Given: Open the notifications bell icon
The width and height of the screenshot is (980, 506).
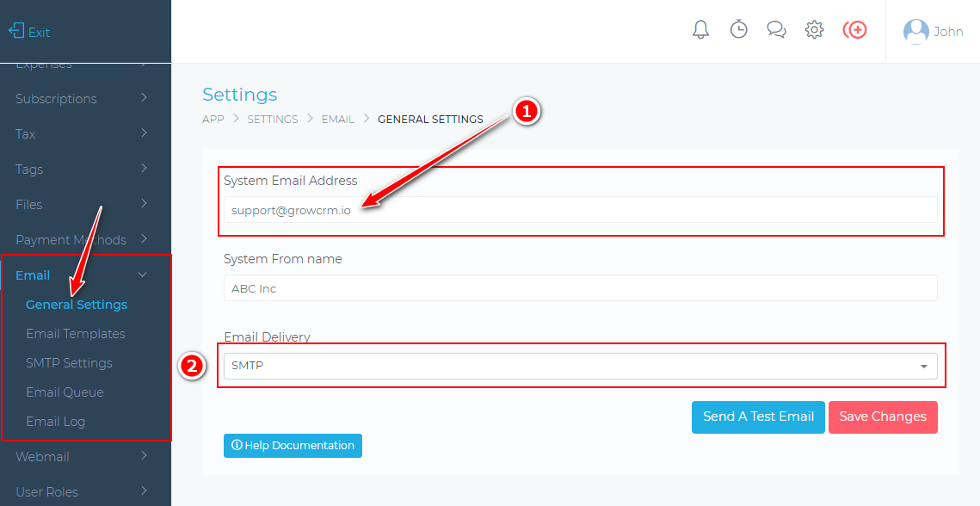Looking at the screenshot, I should click(x=700, y=30).
